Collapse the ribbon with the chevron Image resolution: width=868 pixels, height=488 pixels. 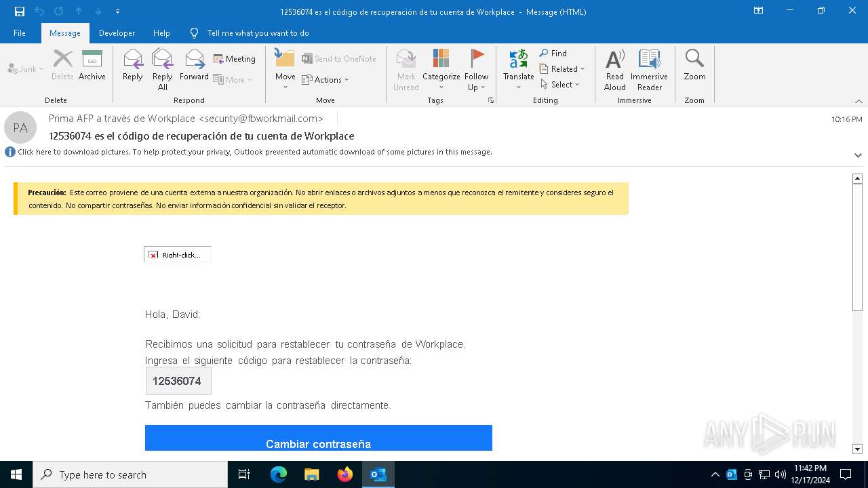tap(859, 101)
